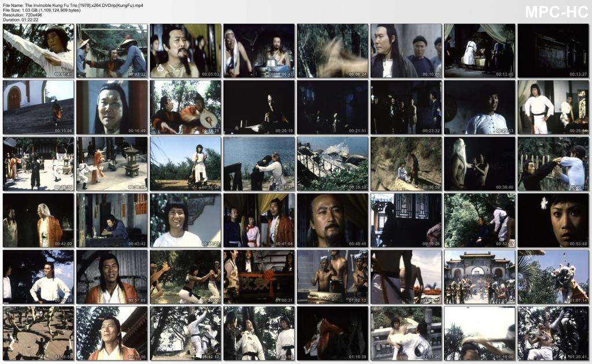Choose the 00:23:32 thumbnail
The height and width of the screenshot is (364, 592).
pyautogui.click(x=406, y=107)
